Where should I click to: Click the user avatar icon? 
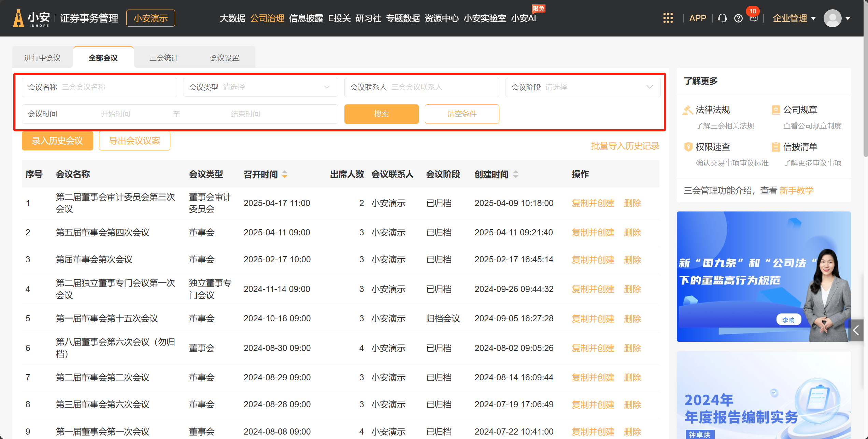pos(832,18)
